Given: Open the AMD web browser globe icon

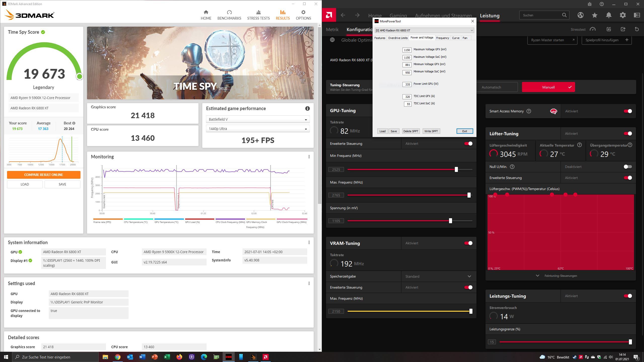Looking at the screenshot, I should coord(580,15).
